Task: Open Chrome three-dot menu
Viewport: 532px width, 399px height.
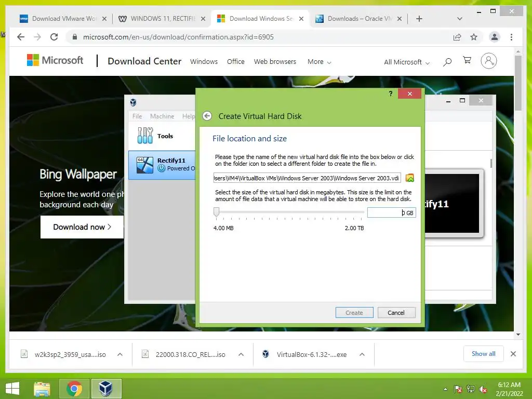Action: click(x=511, y=37)
